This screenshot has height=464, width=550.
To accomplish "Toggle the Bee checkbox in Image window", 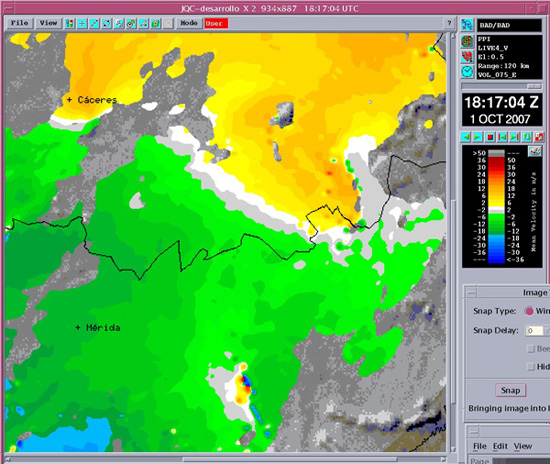I will pyautogui.click(x=531, y=349).
